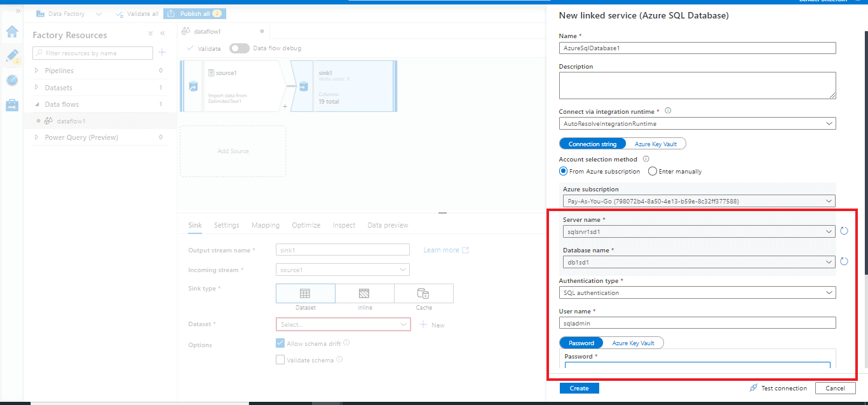Expand the Power Query (Preview) node

coord(37,137)
